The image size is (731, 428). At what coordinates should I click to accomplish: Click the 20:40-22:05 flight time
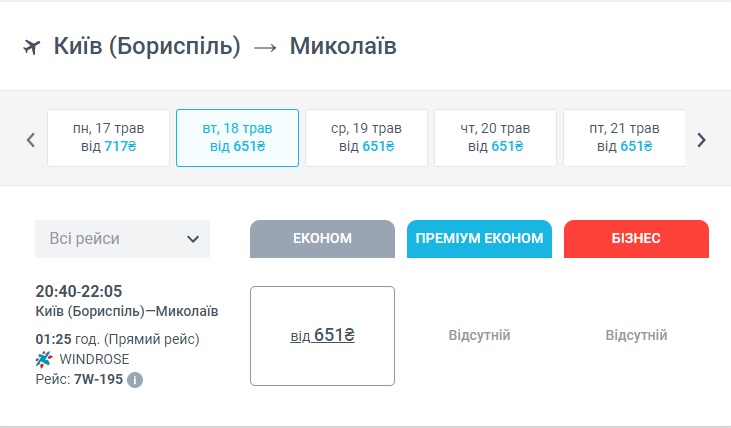click(x=78, y=292)
